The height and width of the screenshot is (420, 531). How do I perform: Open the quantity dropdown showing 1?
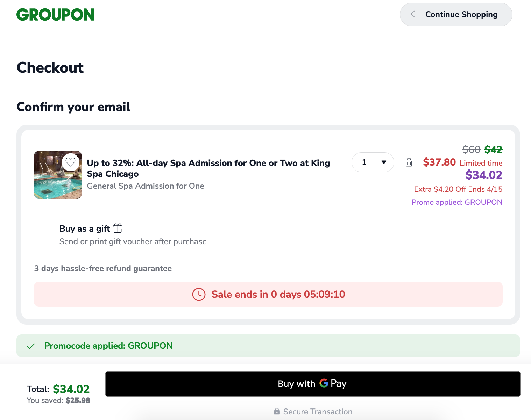click(x=373, y=162)
